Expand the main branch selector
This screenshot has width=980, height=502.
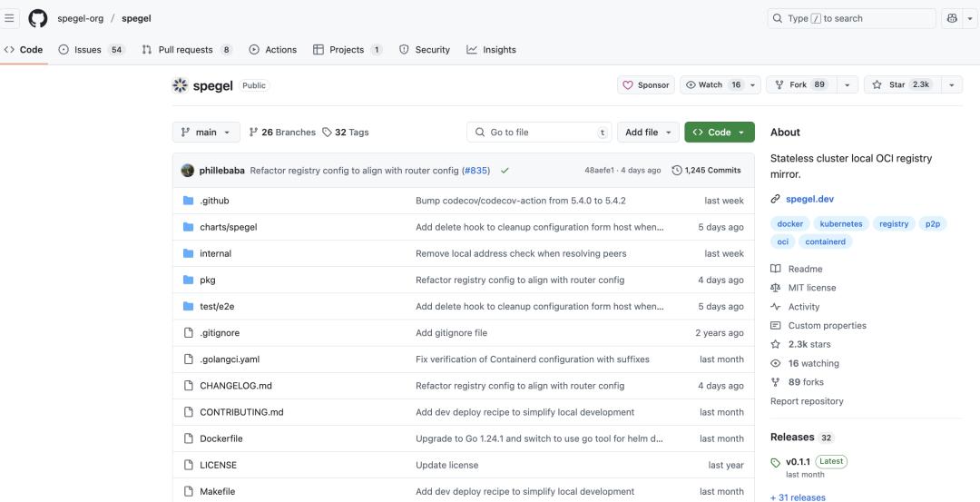206,132
